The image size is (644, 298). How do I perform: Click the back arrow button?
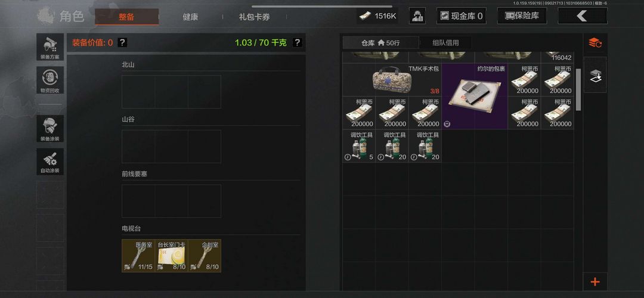click(x=583, y=16)
